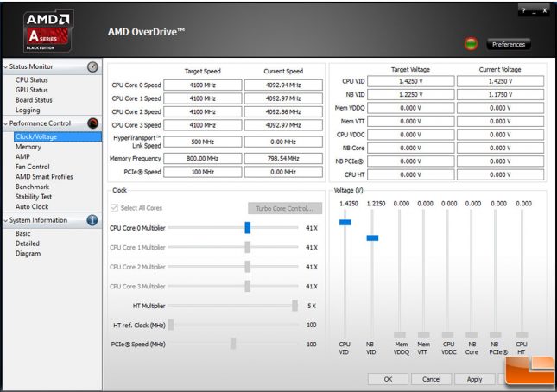Open GPU Status page

[32, 90]
